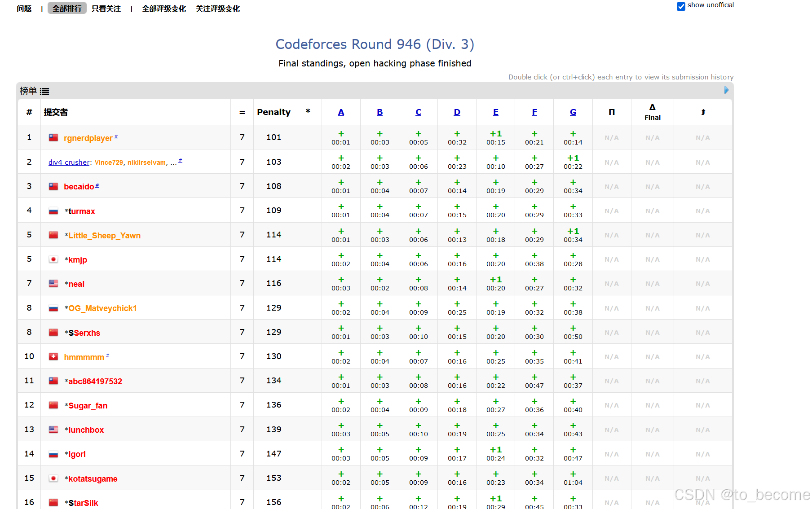Open 全部评级变化 tab
This screenshot has height=509, width=812.
click(164, 9)
